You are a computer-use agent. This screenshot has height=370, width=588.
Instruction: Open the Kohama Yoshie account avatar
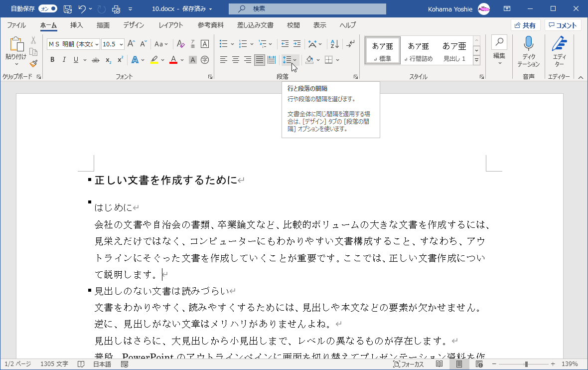(484, 8)
